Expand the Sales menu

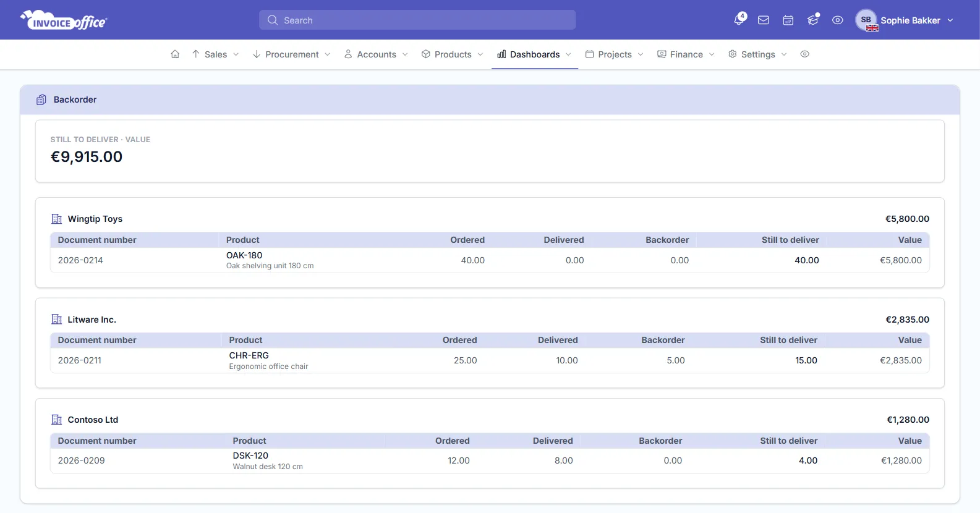pyautogui.click(x=215, y=54)
